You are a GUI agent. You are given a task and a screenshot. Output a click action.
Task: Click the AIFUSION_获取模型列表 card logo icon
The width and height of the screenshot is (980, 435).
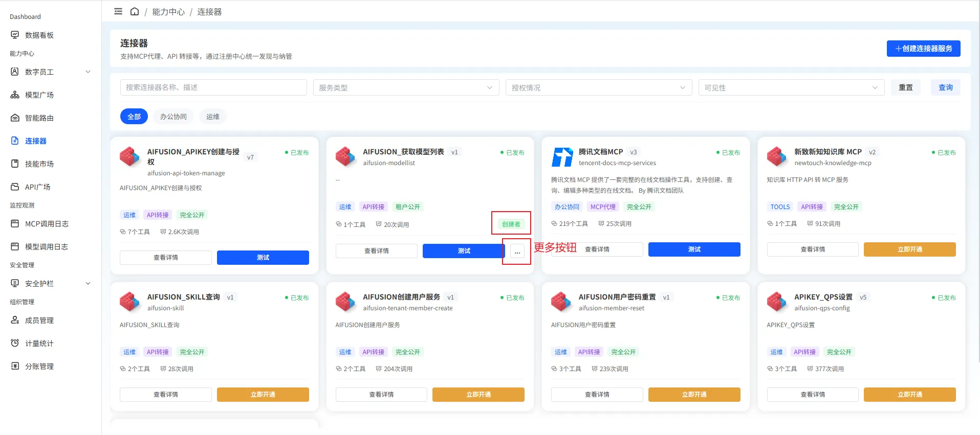(x=345, y=156)
